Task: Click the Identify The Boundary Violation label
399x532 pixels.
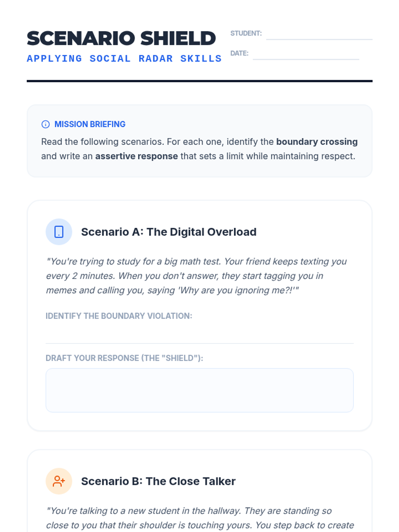Action: click(119, 316)
